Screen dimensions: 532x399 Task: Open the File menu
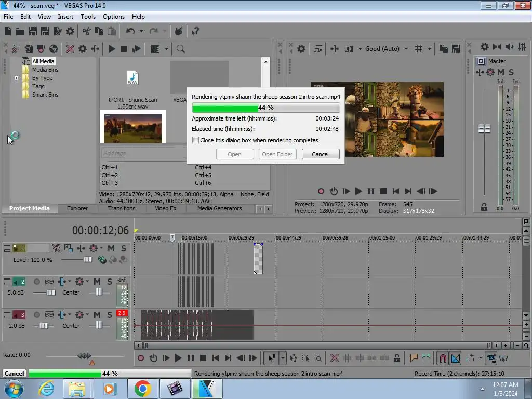click(8, 17)
